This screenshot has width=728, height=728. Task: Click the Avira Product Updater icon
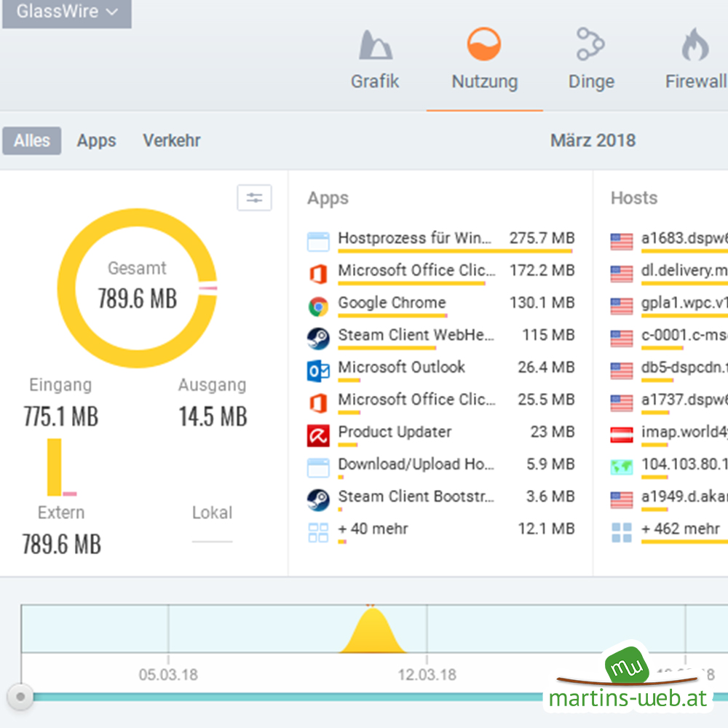pos(318,435)
